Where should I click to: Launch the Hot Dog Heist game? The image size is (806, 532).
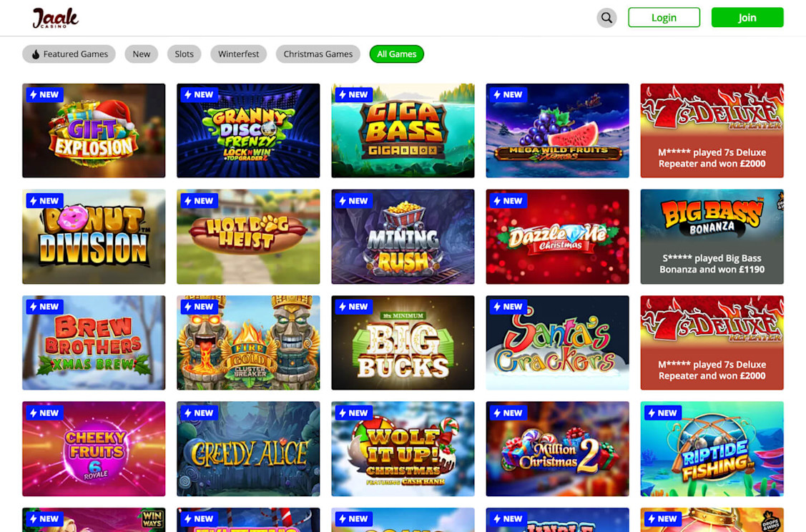click(x=248, y=237)
